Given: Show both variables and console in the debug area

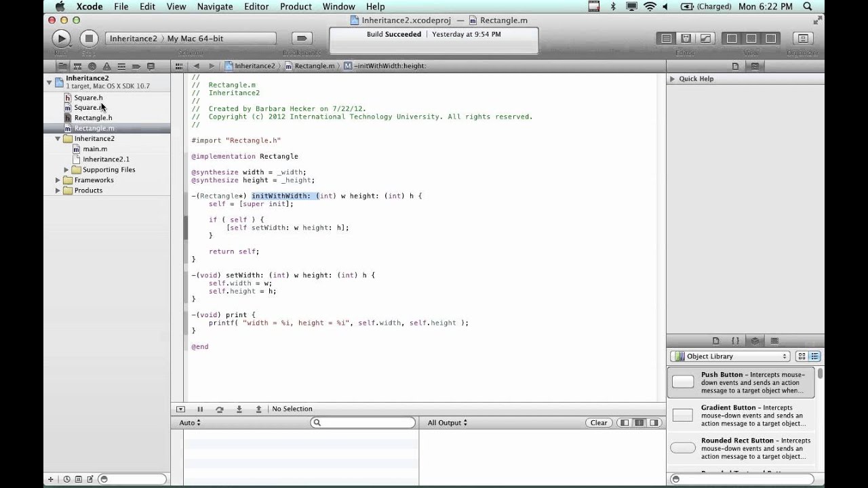Looking at the screenshot, I should pos(639,423).
